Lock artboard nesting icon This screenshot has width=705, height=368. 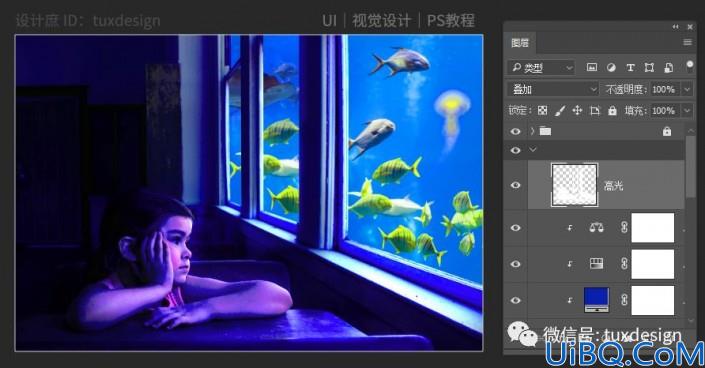[x=595, y=111]
